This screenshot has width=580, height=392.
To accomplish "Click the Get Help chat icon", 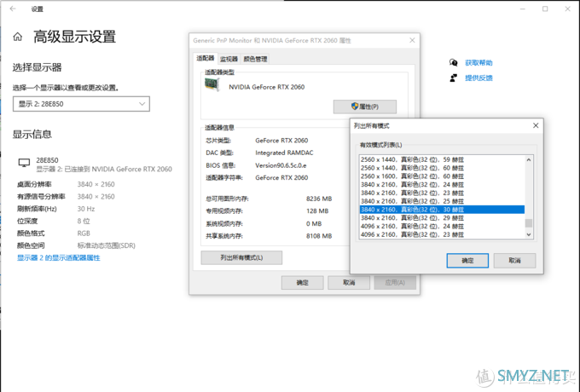I will point(453,62).
